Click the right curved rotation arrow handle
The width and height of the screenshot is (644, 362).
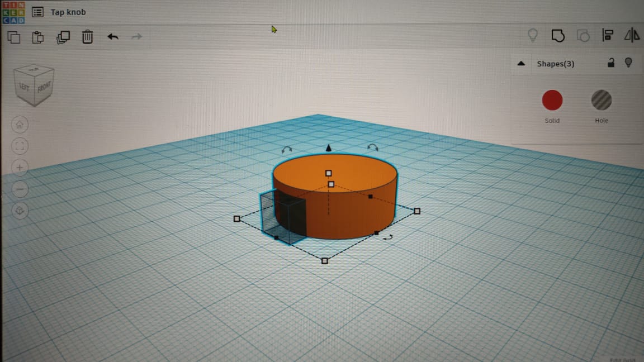pos(372,147)
